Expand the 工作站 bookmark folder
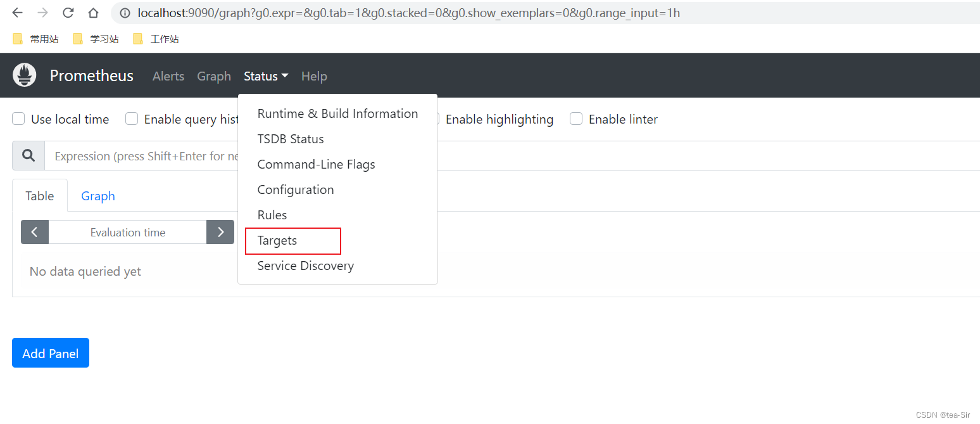This screenshot has width=980, height=424. point(156,39)
